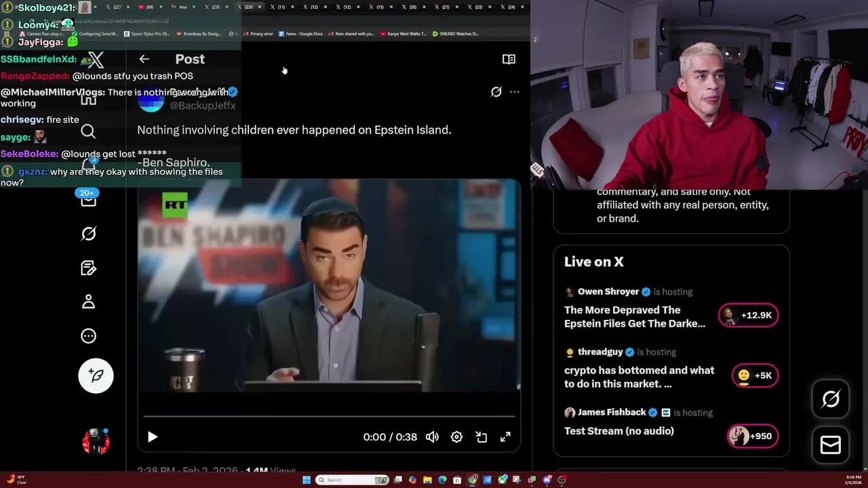This screenshot has height=488, width=868.
Task: Open the floating Grok button
Action: 831,399
